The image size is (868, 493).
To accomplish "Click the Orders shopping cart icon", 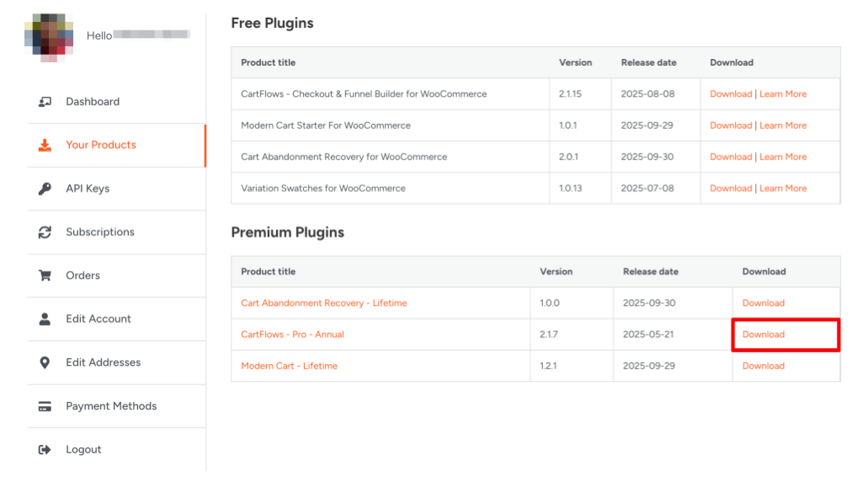I will [x=45, y=276].
